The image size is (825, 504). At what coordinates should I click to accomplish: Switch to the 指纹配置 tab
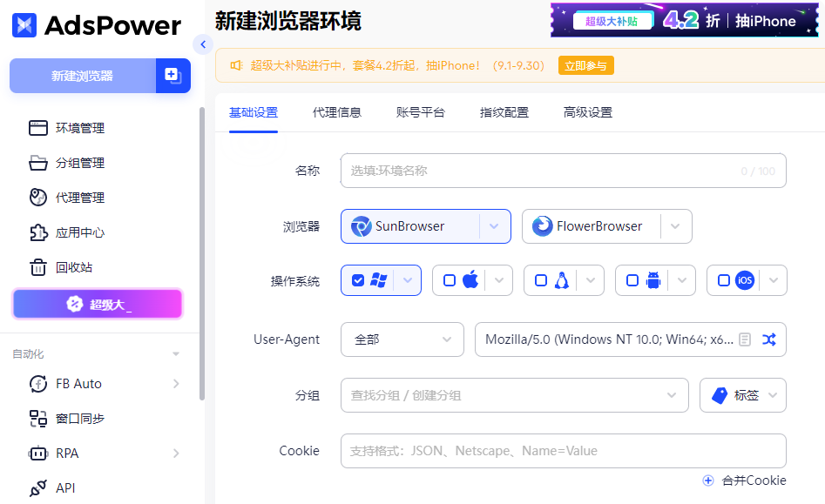pos(504,112)
